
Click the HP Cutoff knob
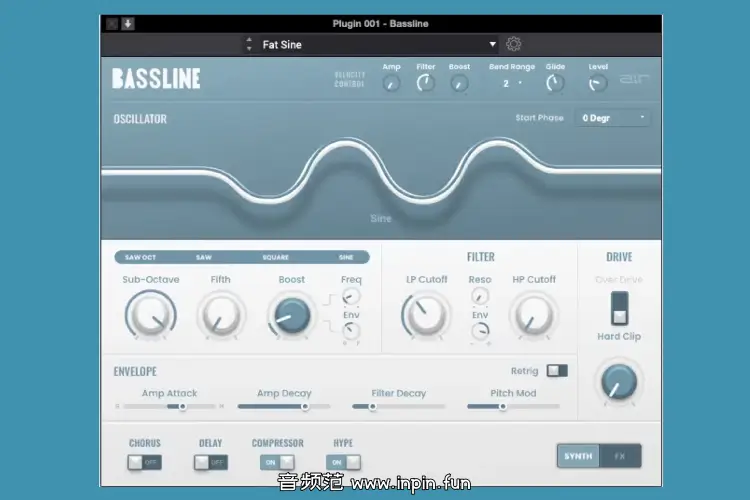click(x=534, y=316)
